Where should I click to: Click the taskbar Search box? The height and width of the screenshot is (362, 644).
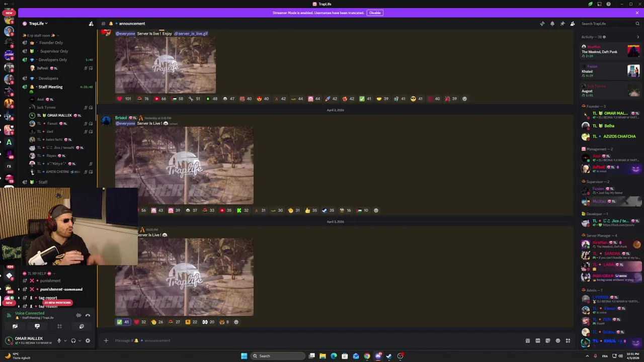(278, 356)
